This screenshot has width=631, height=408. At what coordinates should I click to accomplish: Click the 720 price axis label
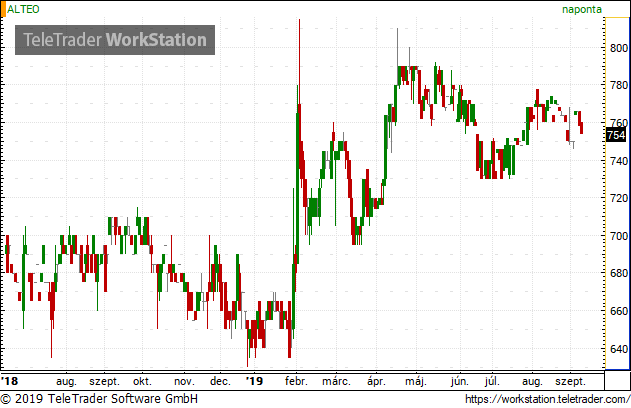click(x=619, y=198)
